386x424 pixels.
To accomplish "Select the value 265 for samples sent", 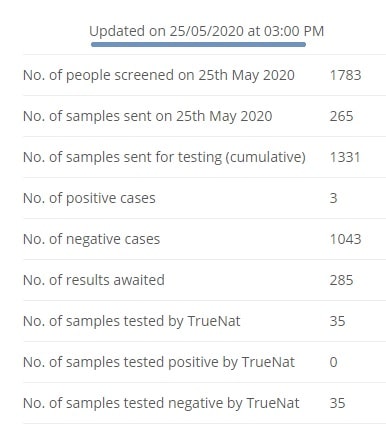I will tap(341, 116).
